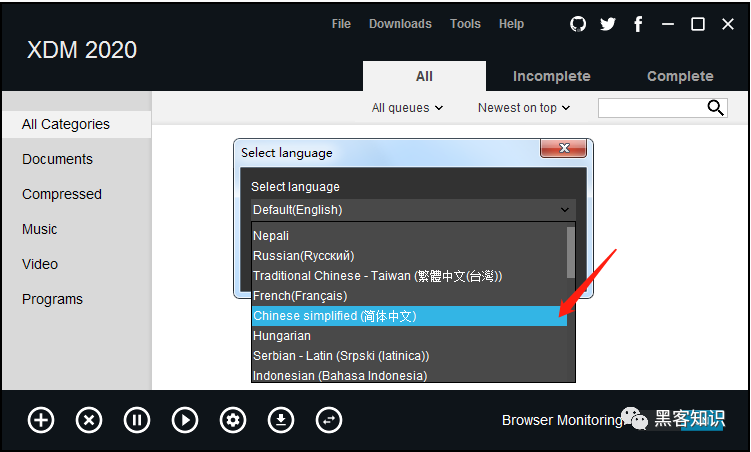Switch to the Incomplete tab
Image resolution: width=751 pixels, height=452 pixels.
(552, 76)
